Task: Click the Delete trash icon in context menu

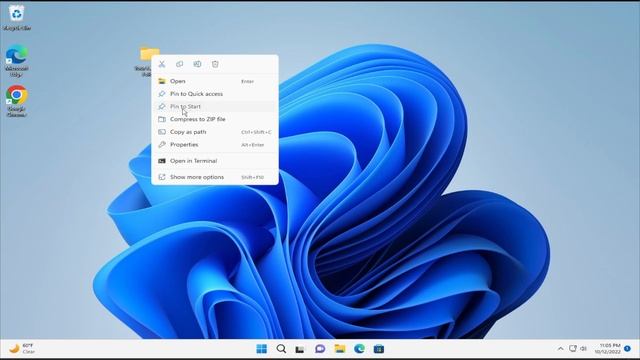Action: coord(215,64)
